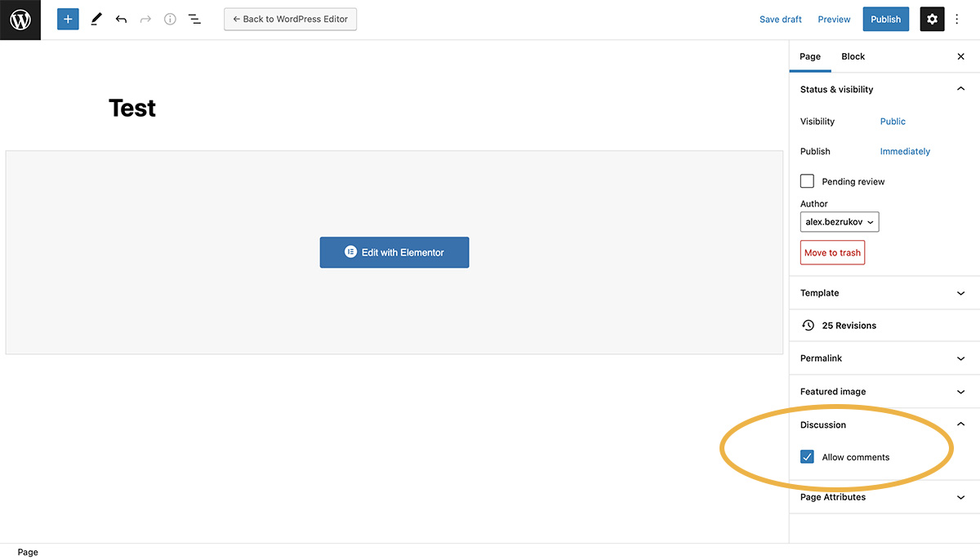980x560 pixels.
Task: Open the 25 Revisions history
Action: point(849,325)
